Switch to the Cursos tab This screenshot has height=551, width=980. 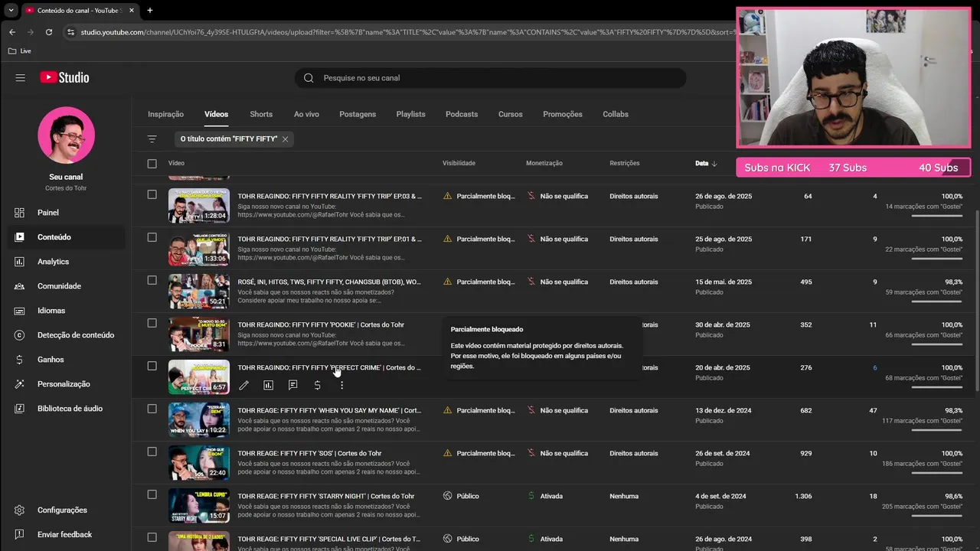510,114
